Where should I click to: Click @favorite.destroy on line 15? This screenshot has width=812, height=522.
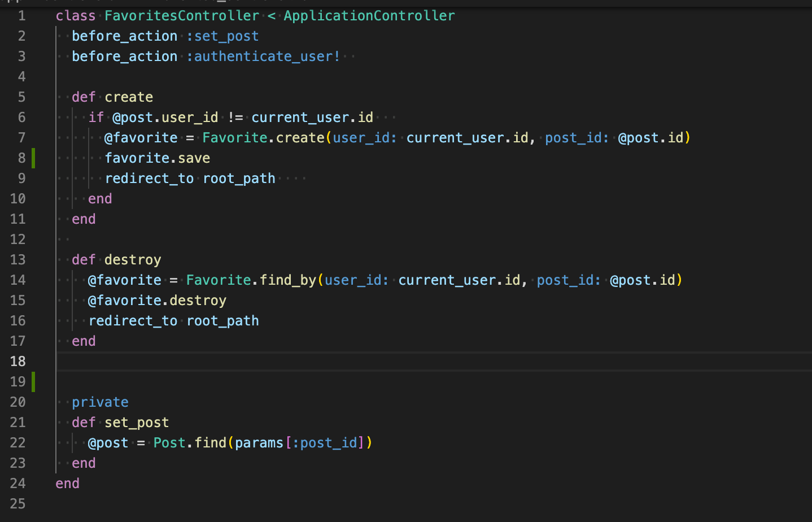[x=157, y=301]
